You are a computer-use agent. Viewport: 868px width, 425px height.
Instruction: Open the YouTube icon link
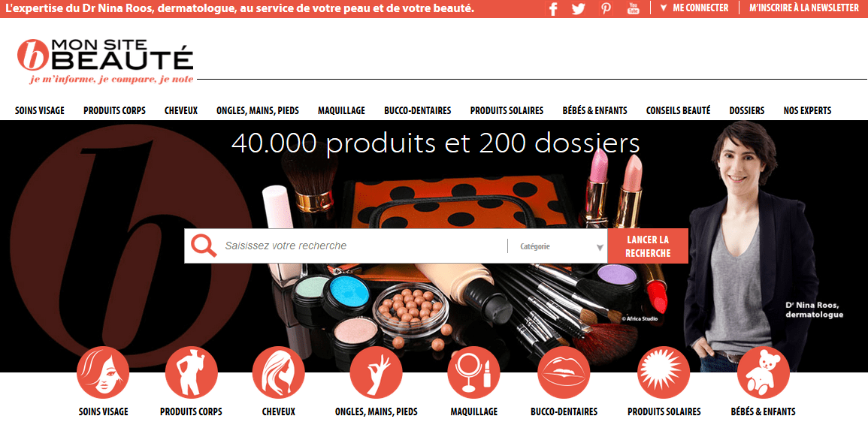pyautogui.click(x=634, y=8)
